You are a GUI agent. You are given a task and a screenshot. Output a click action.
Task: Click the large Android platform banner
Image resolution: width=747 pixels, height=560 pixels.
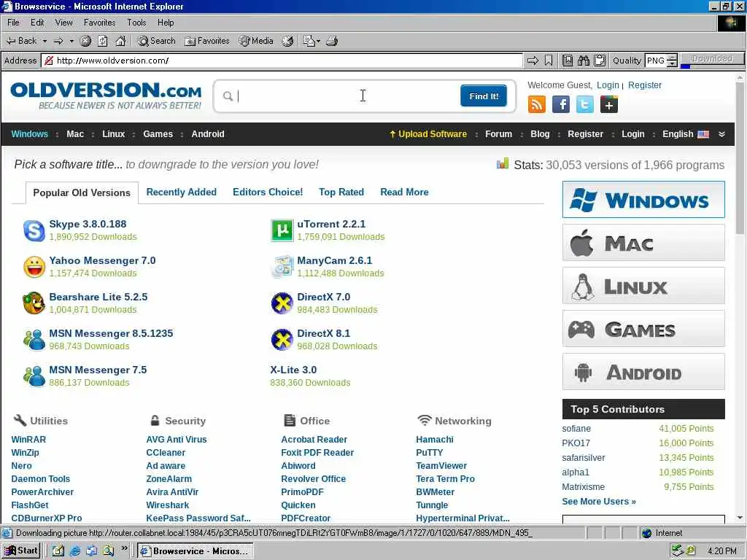coord(643,371)
